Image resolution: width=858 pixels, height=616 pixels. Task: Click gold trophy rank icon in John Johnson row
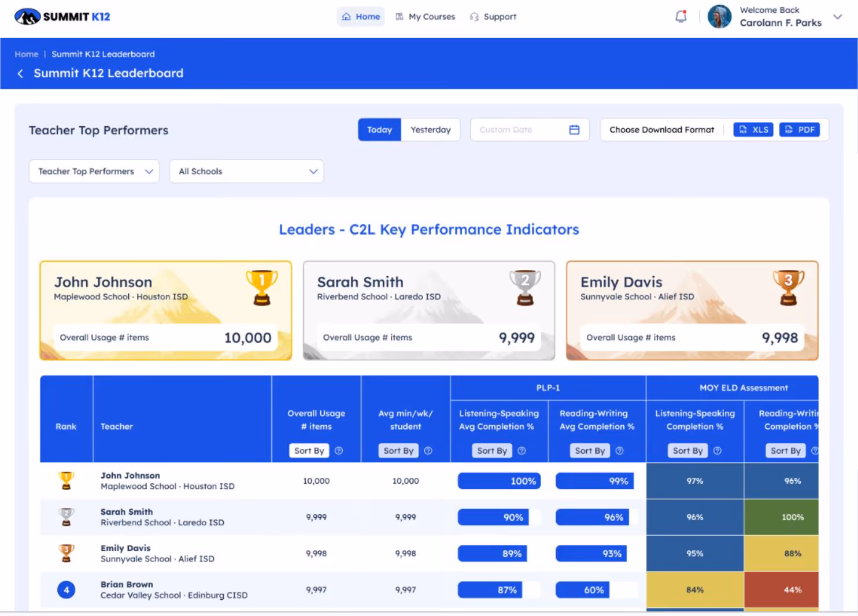pos(66,481)
